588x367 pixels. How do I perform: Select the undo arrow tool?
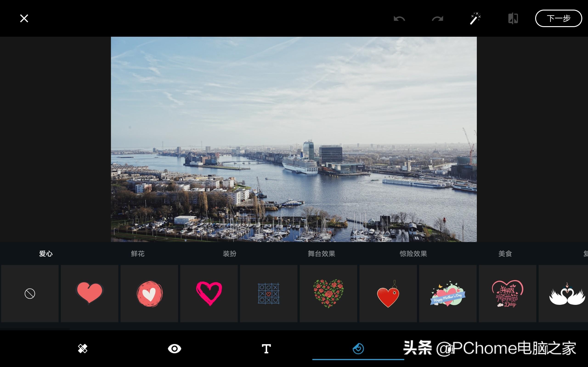click(400, 18)
